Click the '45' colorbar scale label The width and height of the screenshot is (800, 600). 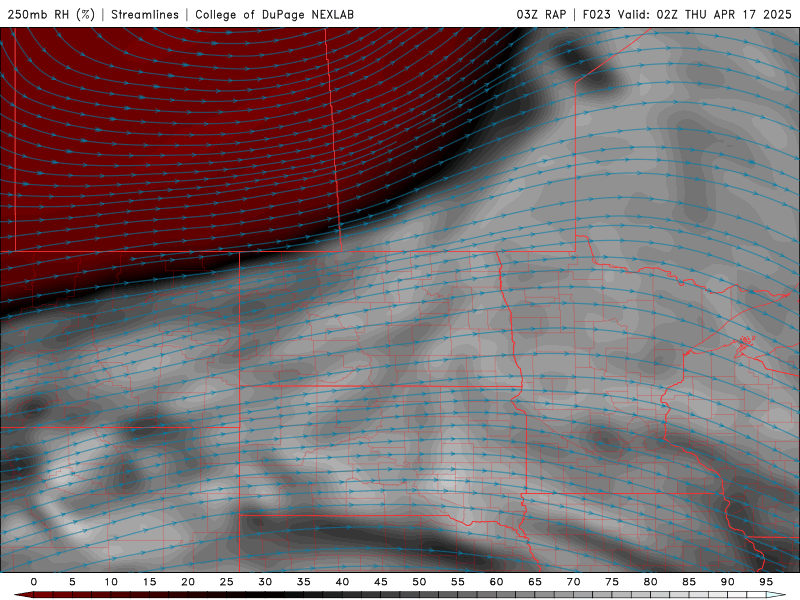coord(381,582)
